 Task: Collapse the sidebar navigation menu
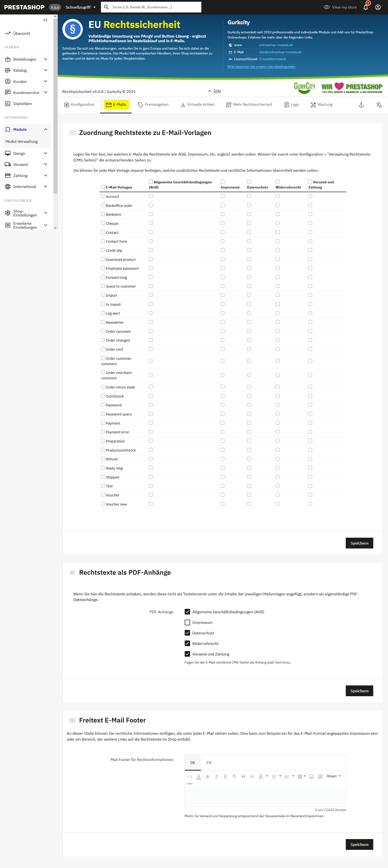pos(45,20)
